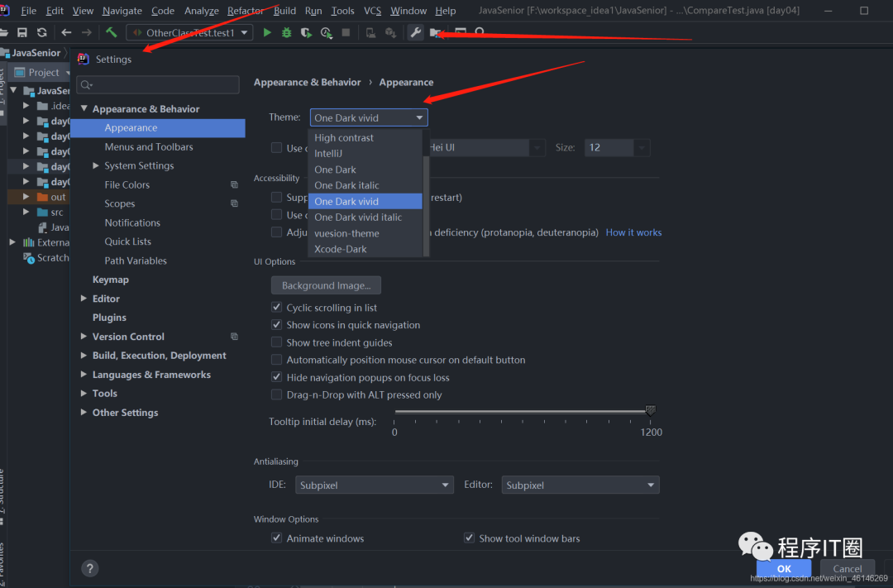Expand System Settings node
The width and height of the screenshot is (893, 588).
[96, 165]
